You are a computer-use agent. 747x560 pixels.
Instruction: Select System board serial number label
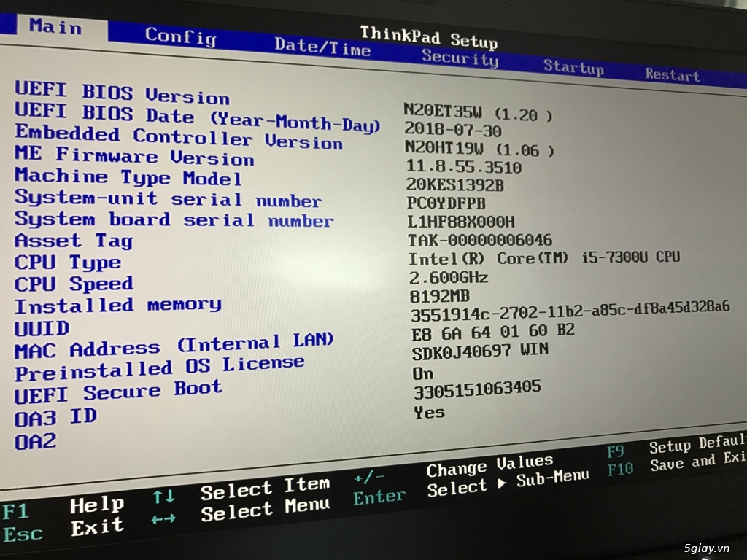[174, 219]
